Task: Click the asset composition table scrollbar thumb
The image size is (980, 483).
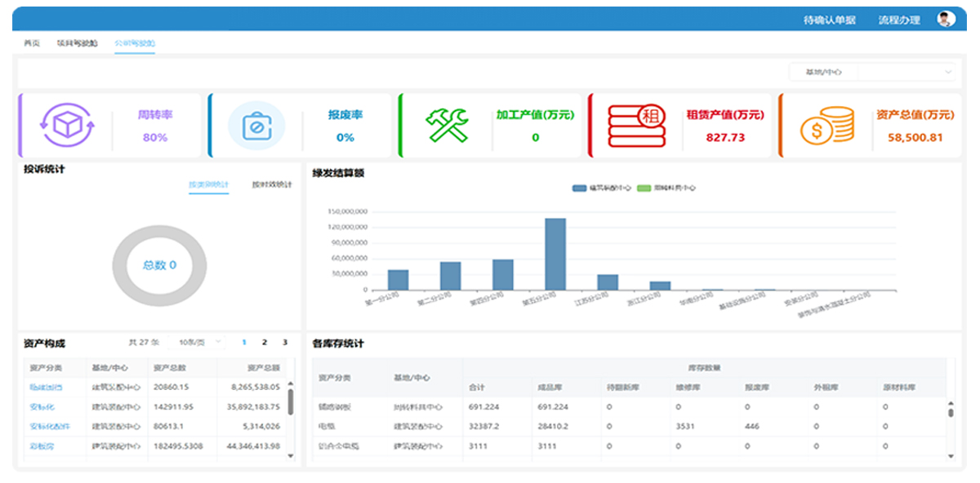Action: (291, 401)
